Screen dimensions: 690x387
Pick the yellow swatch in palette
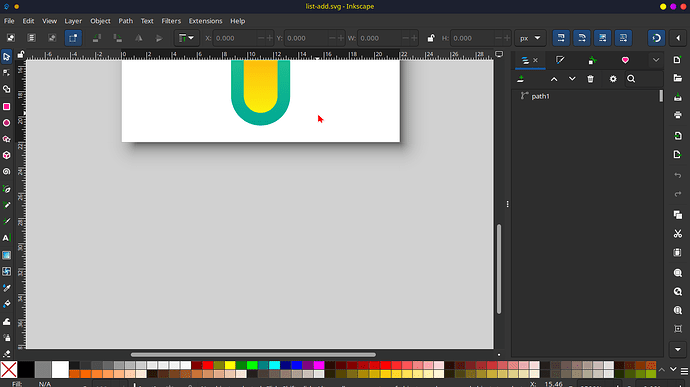pos(230,365)
